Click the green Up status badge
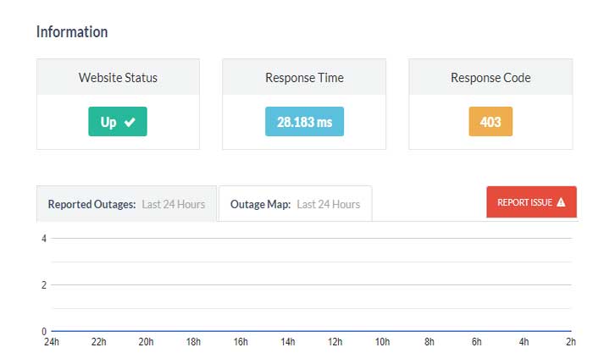 click(x=118, y=122)
